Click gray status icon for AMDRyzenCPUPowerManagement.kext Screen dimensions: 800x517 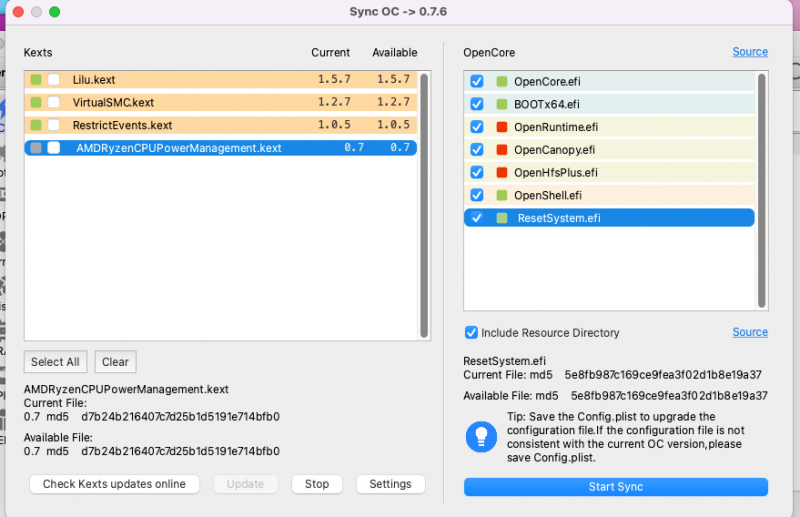pyautogui.click(x=36, y=148)
